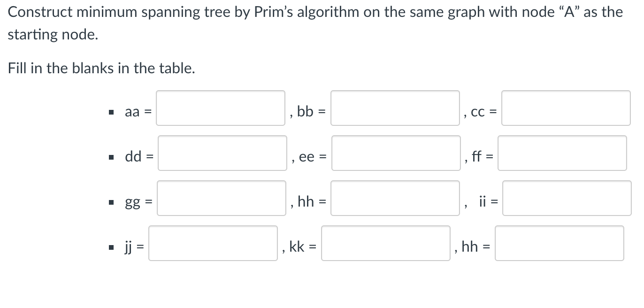Viewport: 644px width, 308px height.
Task: Click inside the cc input field
Action: coord(566,108)
